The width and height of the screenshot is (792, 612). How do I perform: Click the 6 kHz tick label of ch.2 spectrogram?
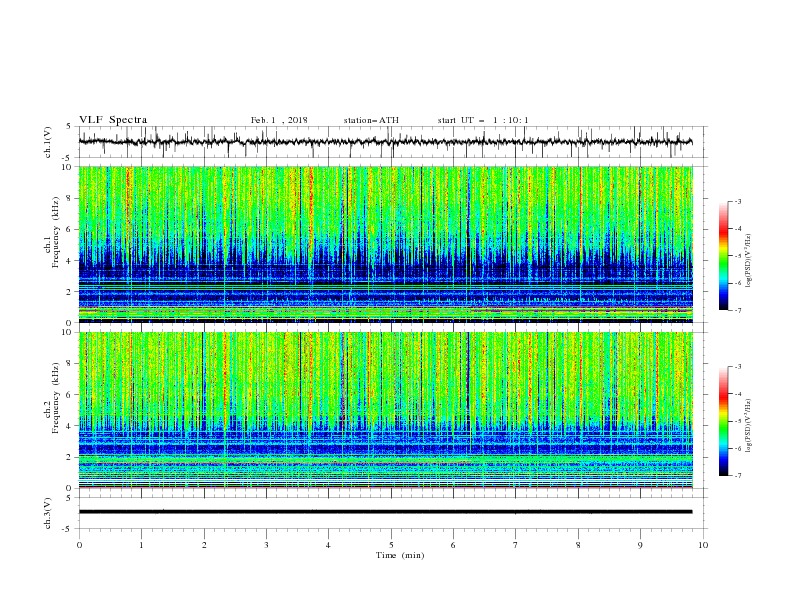pyautogui.click(x=70, y=394)
